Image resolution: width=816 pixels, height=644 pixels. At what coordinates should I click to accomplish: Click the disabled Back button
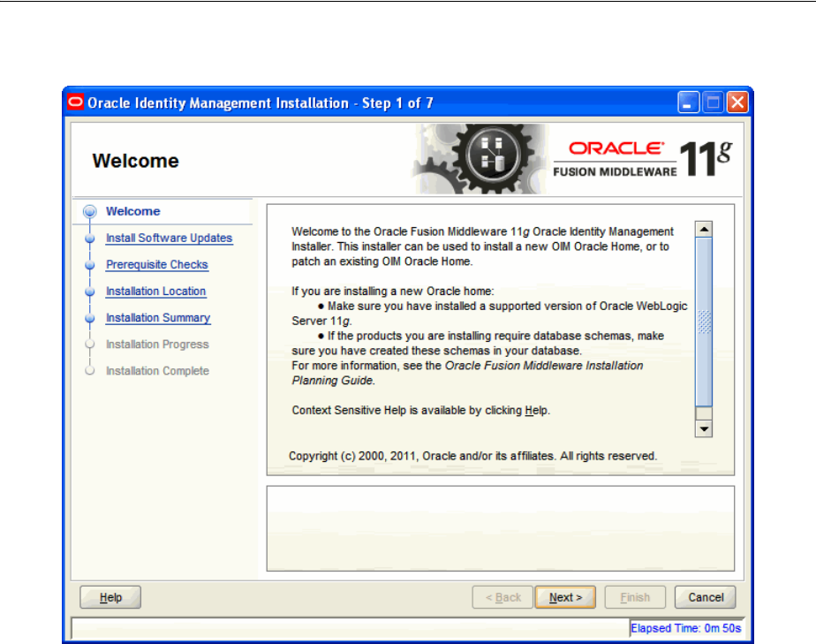[x=502, y=597]
